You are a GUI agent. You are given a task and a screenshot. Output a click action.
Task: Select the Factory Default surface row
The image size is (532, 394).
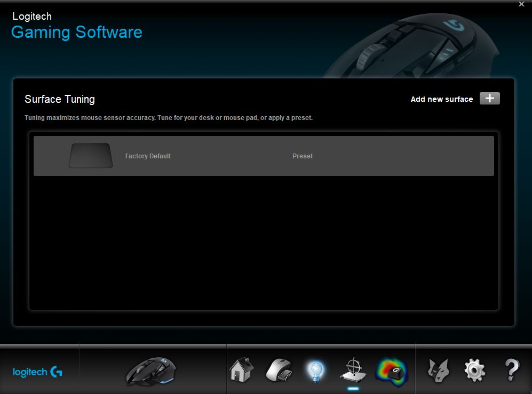tap(264, 156)
